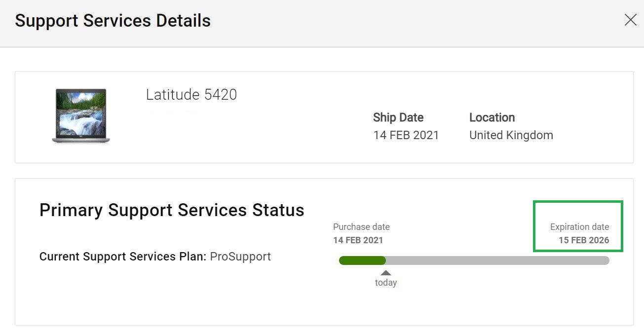Click the Purchase date label
This screenshot has width=644, height=334.
(x=361, y=227)
